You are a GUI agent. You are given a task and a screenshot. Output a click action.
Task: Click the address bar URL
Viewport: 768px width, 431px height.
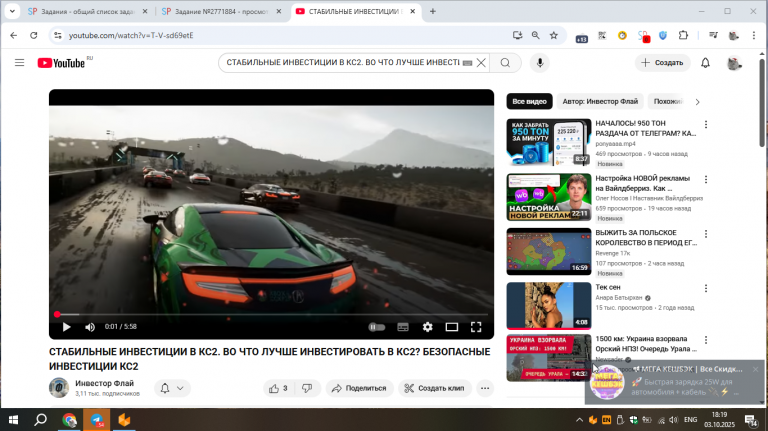click(x=131, y=35)
